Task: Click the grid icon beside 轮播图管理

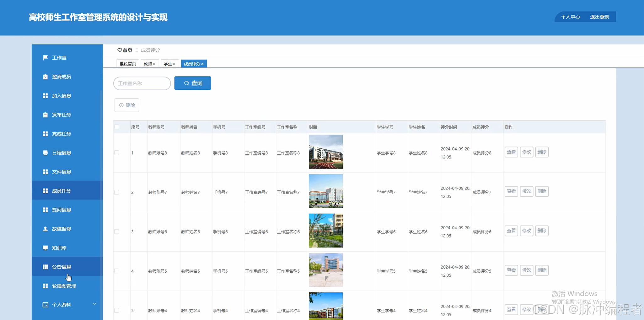Action: pos(45,286)
